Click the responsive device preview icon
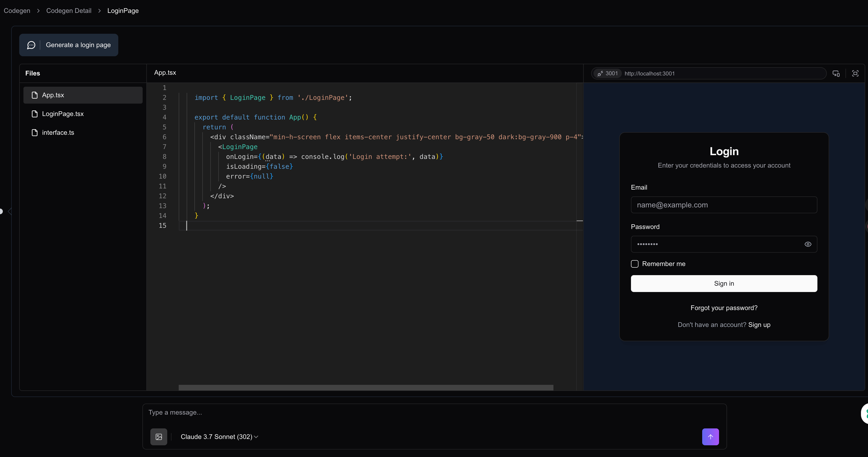Screen dimensions: 868x457 (x=836, y=74)
